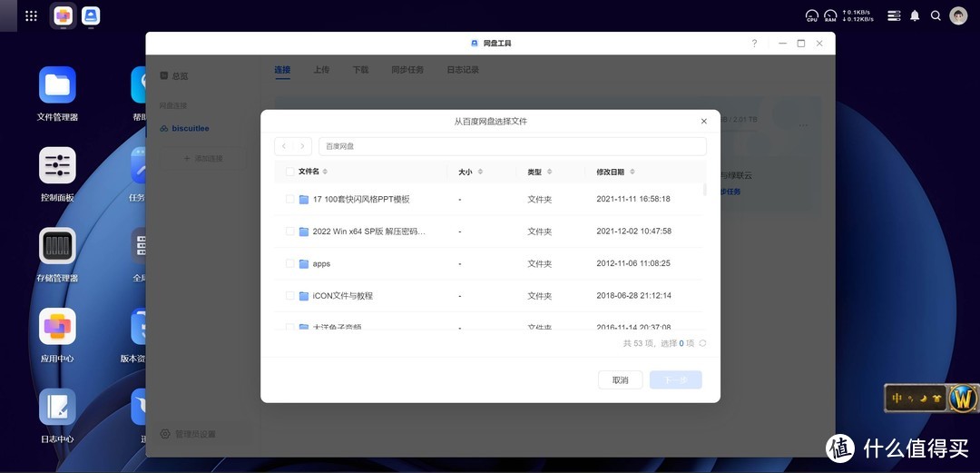980x473 pixels.
Task: Click the World of Warcraft W icon
Action: tap(963, 398)
